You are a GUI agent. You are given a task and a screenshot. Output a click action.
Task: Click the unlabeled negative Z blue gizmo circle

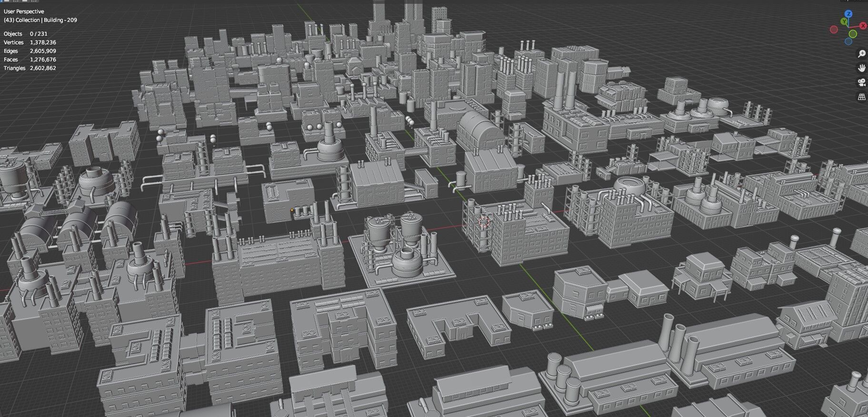[848, 41]
